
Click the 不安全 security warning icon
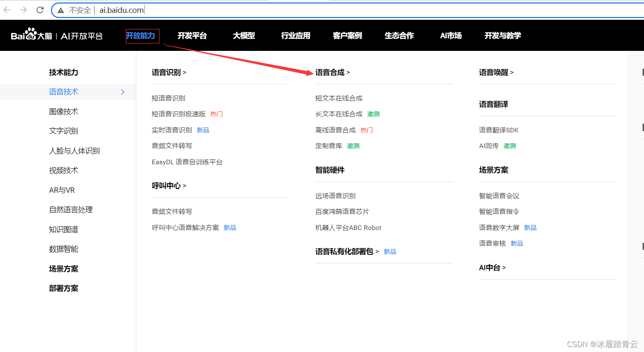click(x=60, y=10)
